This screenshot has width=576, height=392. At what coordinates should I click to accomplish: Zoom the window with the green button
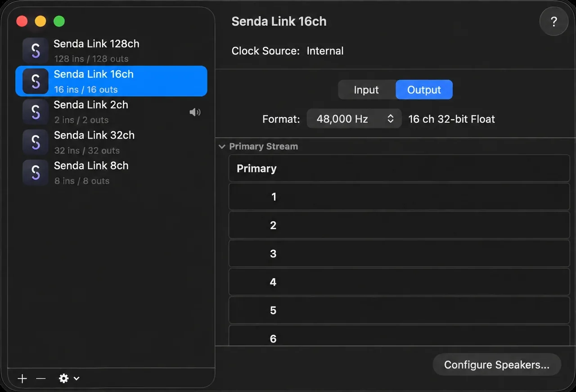(x=59, y=21)
